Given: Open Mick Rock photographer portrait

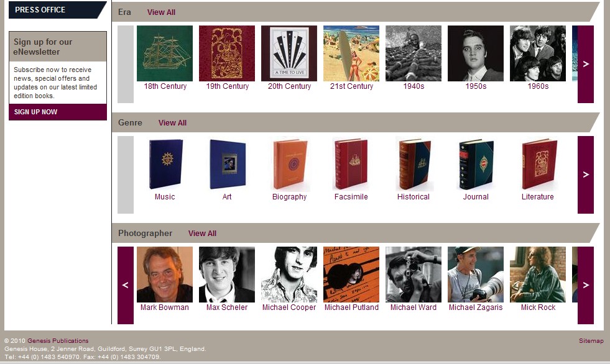Looking at the screenshot, I should (538, 275).
